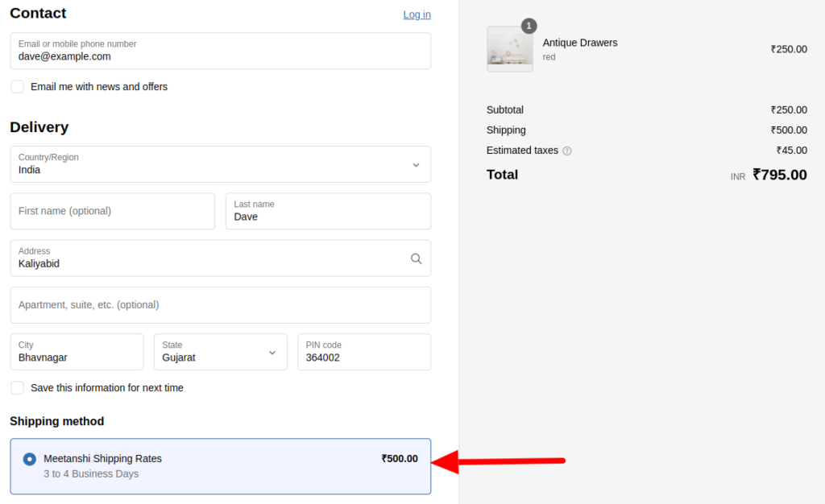This screenshot has width=825, height=504.
Task: Select Meetanshi Shipping Rates radio option
Action: click(x=30, y=460)
